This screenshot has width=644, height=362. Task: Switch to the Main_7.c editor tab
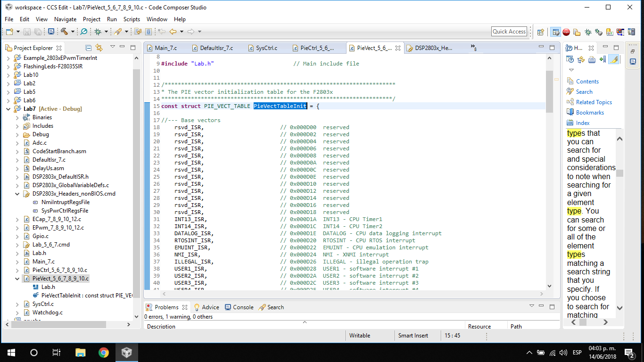pos(165,48)
